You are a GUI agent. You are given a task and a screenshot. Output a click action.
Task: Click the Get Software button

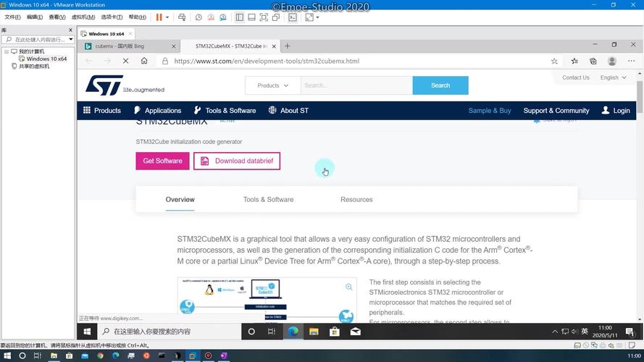[x=162, y=161]
